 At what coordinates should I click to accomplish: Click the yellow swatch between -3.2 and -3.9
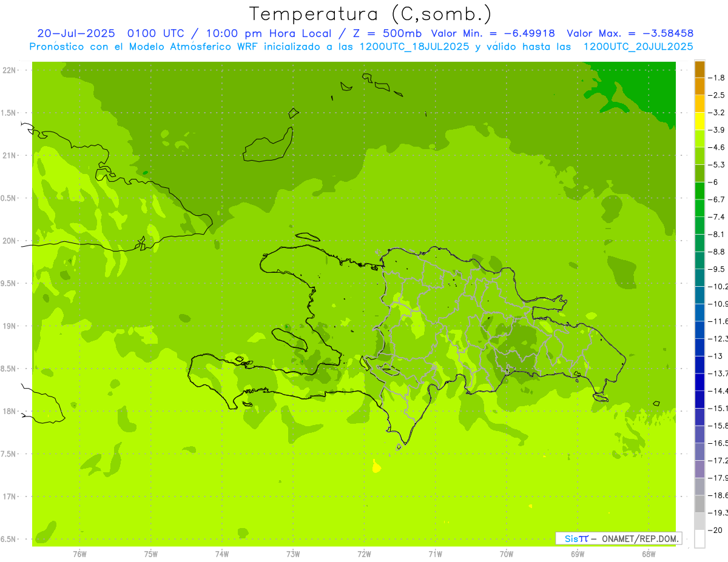click(699, 121)
